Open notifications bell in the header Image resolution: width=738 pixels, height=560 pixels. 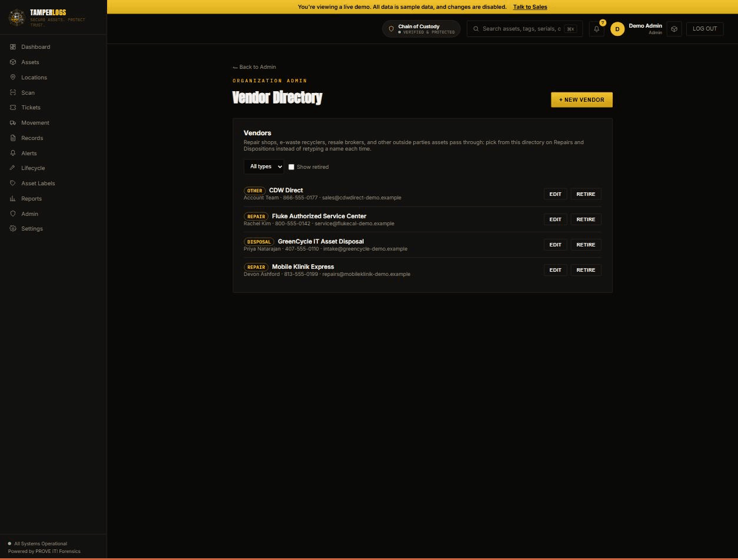[x=596, y=29]
